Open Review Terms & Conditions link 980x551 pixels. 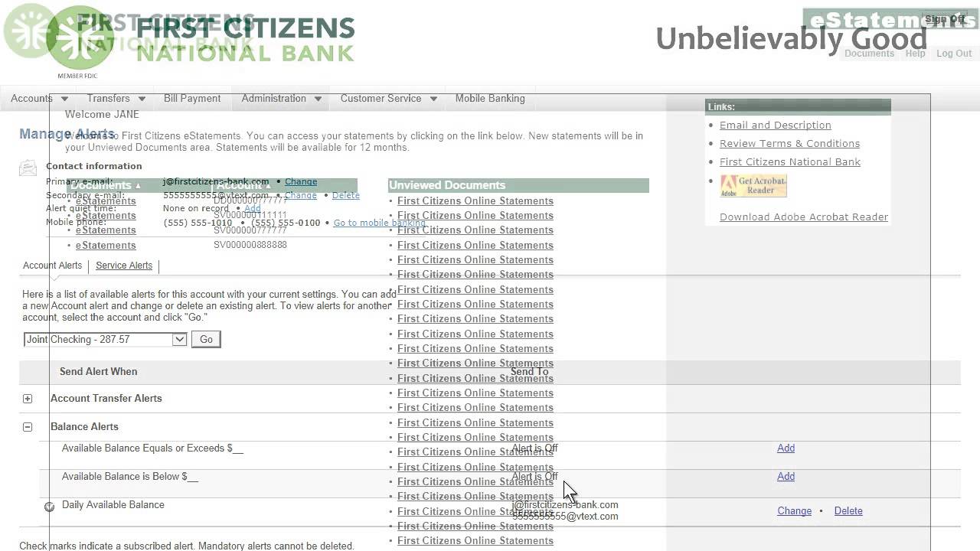pos(789,144)
